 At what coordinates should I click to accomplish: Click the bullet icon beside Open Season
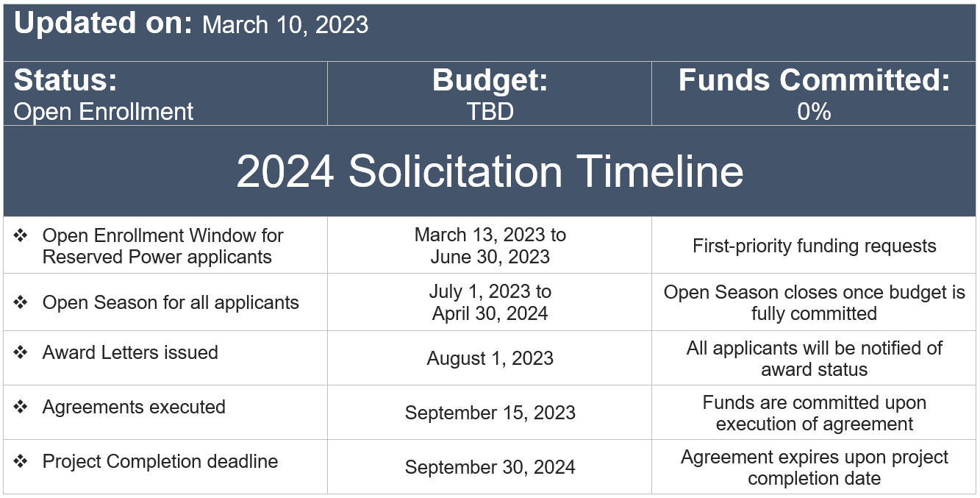click(x=21, y=302)
